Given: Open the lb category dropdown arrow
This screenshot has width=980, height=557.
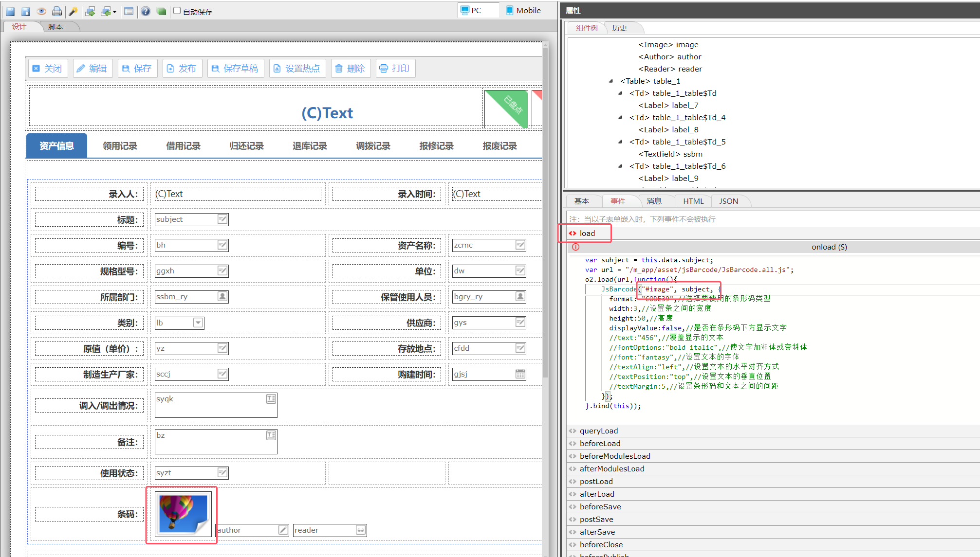Looking at the screenshot, I should [198, 323].
